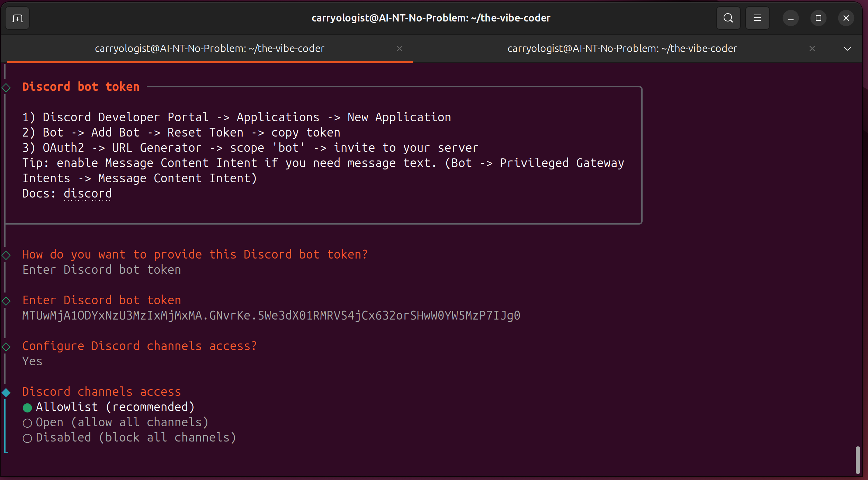868x480 pixels.
Task: Click the entered Discord bot token text
Action: pos(271,315)
